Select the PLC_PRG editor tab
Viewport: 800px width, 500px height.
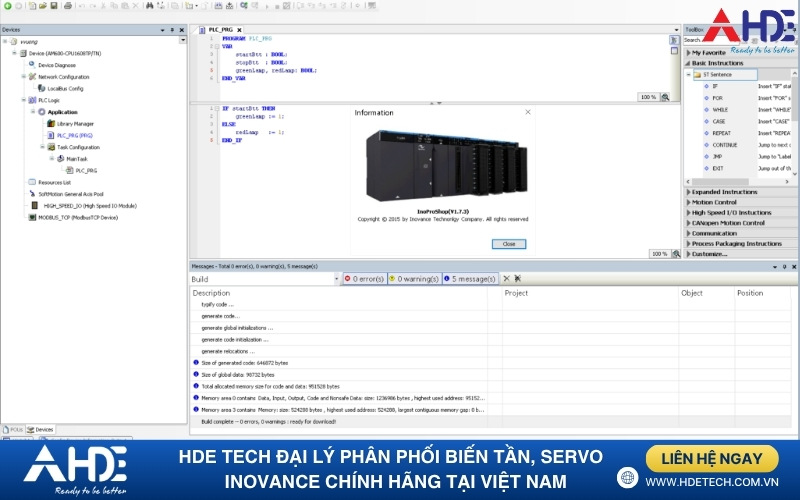click(x=220, y=30)
